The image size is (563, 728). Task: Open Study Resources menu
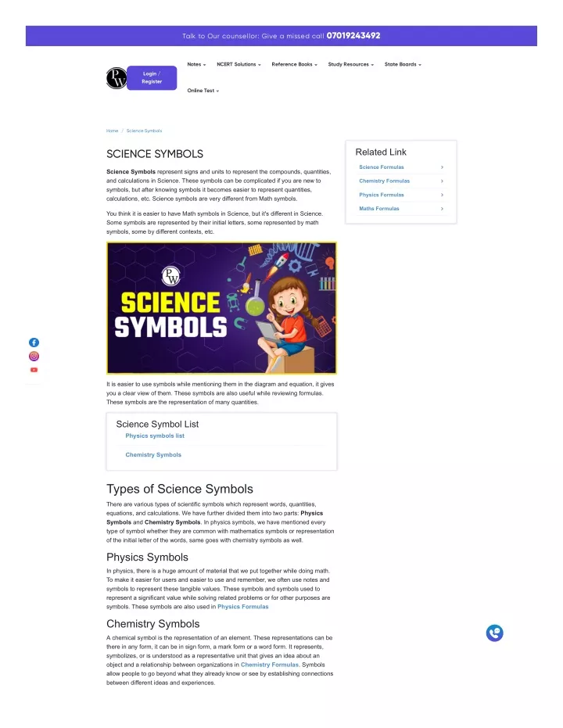click(351, 65)
